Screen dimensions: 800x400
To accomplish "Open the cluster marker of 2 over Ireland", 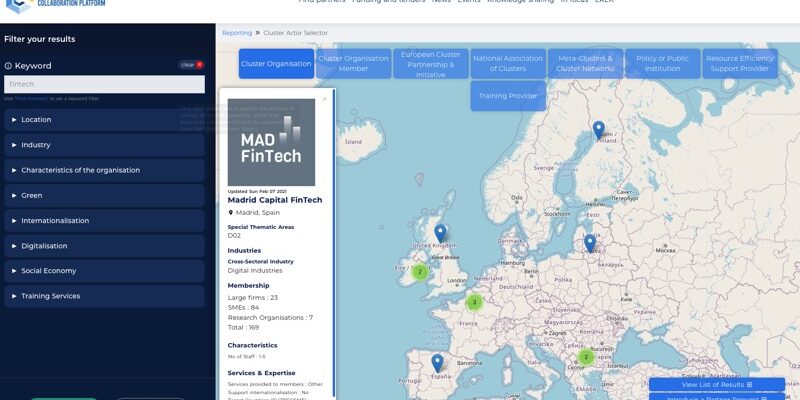I will point(420,271).
